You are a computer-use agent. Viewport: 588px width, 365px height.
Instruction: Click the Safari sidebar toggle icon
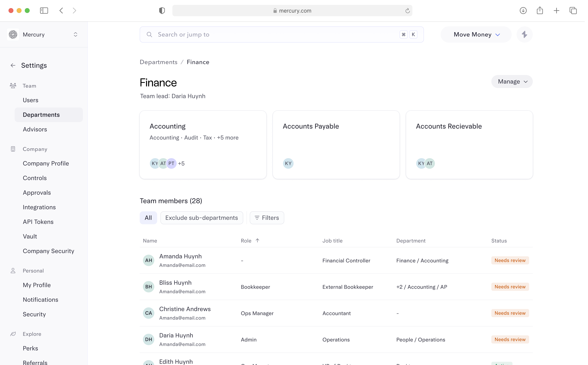click(44, 11)
